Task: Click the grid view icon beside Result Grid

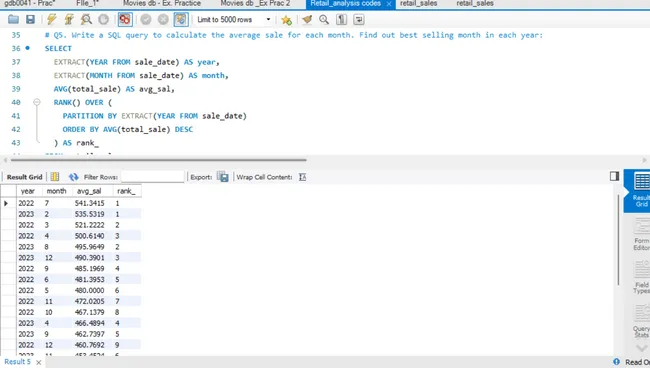Action: tap(55, 177)
